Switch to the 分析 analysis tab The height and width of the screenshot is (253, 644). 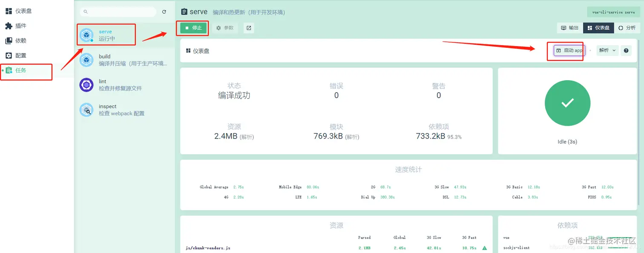[x=627, y=27]
